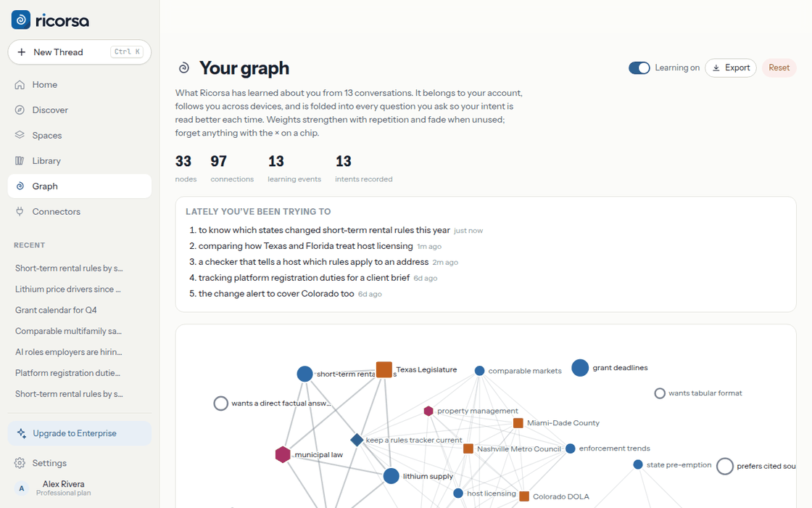Click the ricorsa spiral logo icon
The height and width of the screenshot is (508, 812).
tap(21, 20)
